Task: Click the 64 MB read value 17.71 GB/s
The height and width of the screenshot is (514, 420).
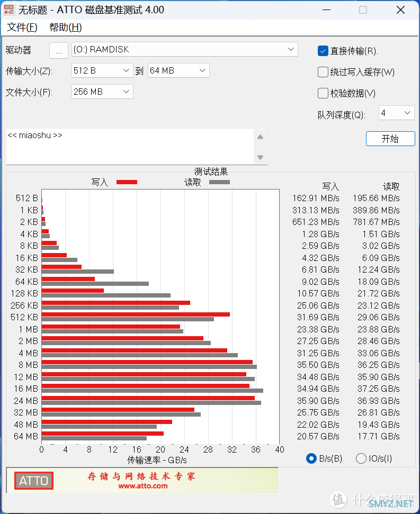Action: 378,436
